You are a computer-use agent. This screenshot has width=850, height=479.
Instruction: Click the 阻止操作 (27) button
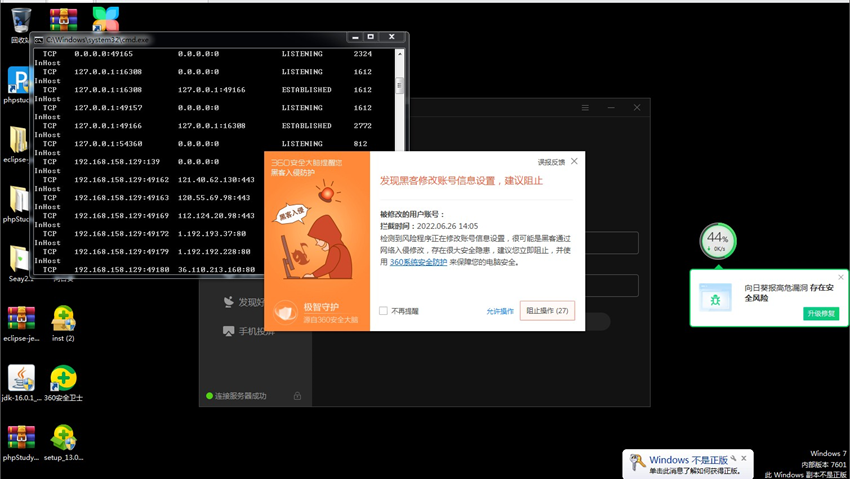pyautogui.click(x=547, y=310)
